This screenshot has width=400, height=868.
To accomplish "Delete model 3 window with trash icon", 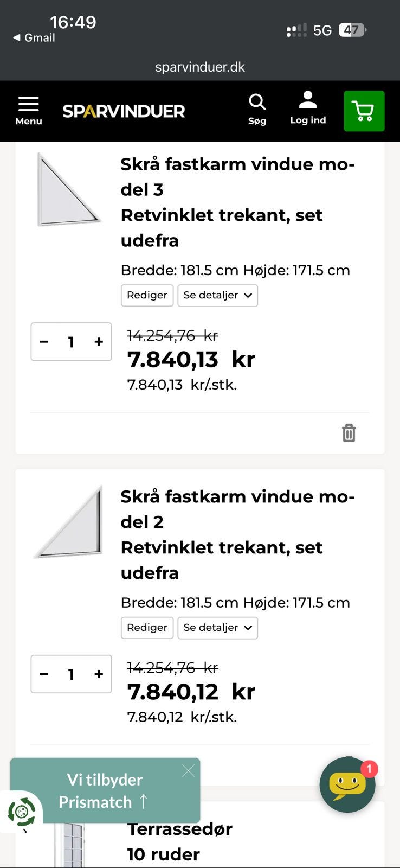I will point(349,432).
